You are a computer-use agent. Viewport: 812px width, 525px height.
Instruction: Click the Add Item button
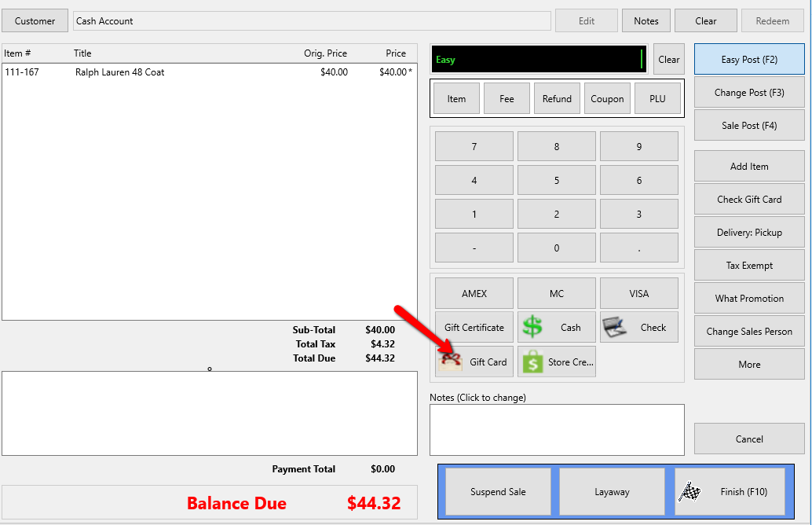pyautogui.click(x=749, y=166)
